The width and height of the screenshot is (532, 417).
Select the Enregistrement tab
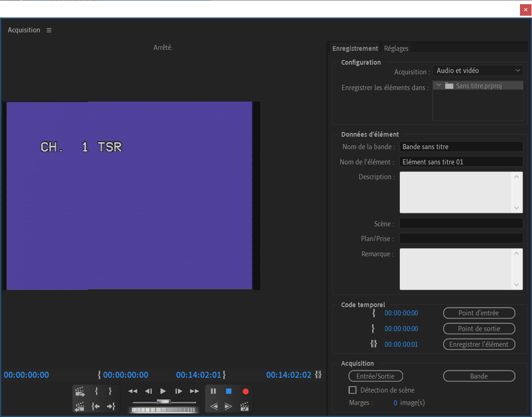pyautogui.click(x=355, y=48)
